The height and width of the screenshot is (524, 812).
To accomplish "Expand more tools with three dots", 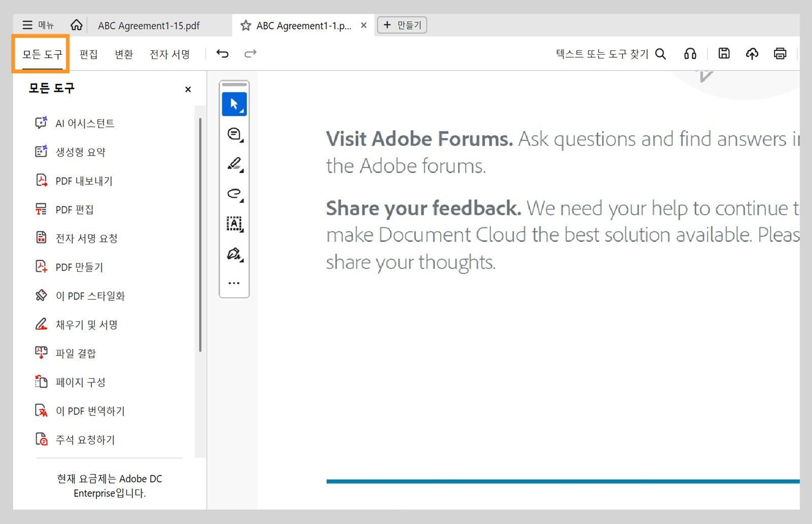I will pyautogui.click(x=234, y=283).
